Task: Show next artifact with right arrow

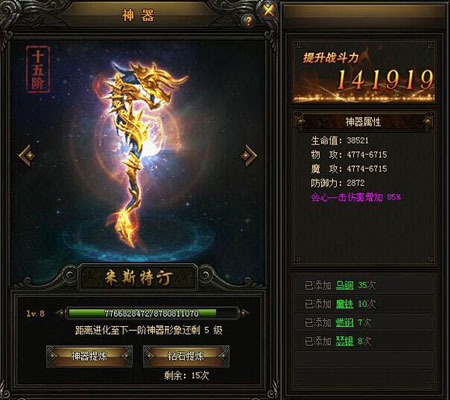Action: [x=249, y=155]
